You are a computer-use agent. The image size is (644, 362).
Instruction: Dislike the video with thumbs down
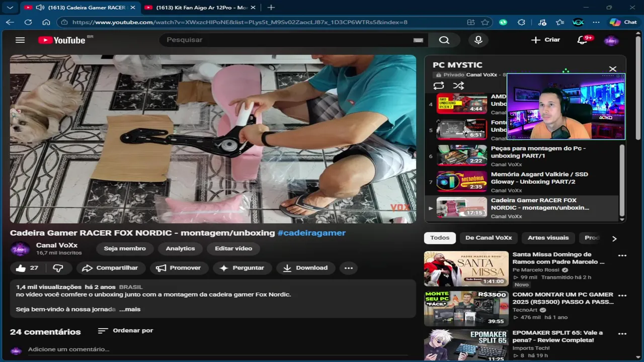58,268
